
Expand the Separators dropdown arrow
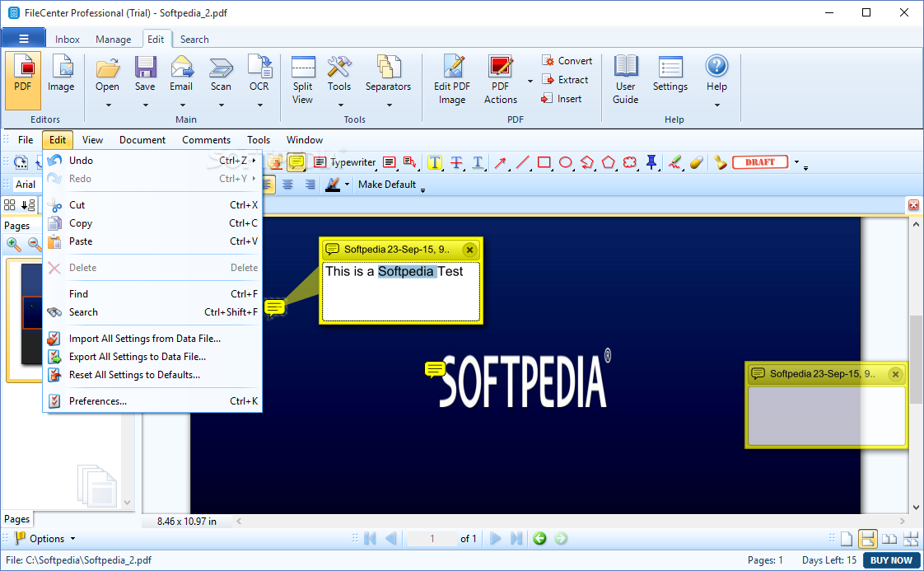tap(389, 105)
